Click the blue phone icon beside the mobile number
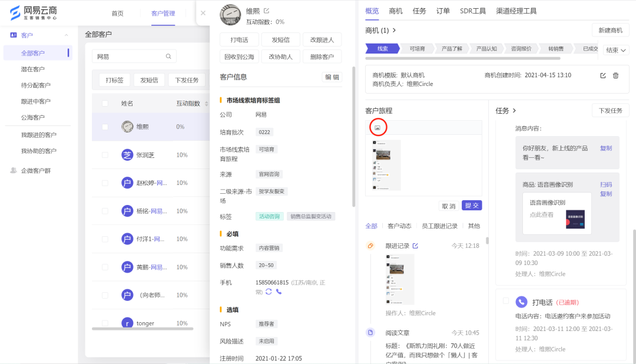 coord(279,292)
